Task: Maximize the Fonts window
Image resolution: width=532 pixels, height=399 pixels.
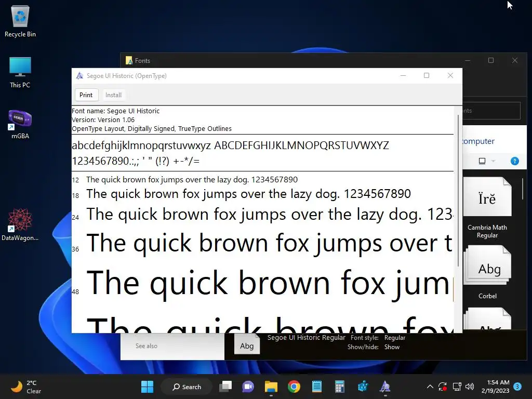Action: (x=491, y=60)
